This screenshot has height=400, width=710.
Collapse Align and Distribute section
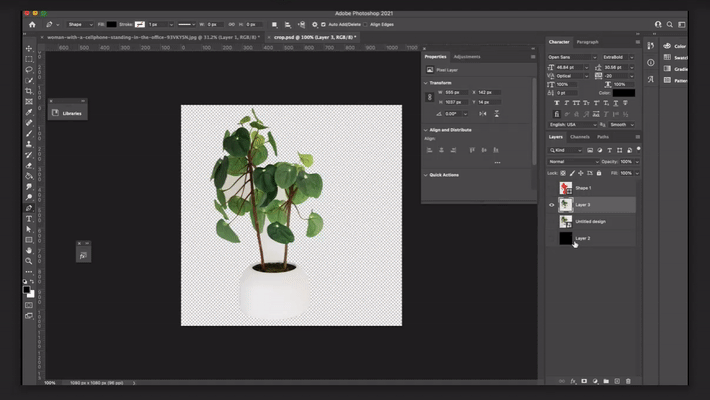point(426,130)
